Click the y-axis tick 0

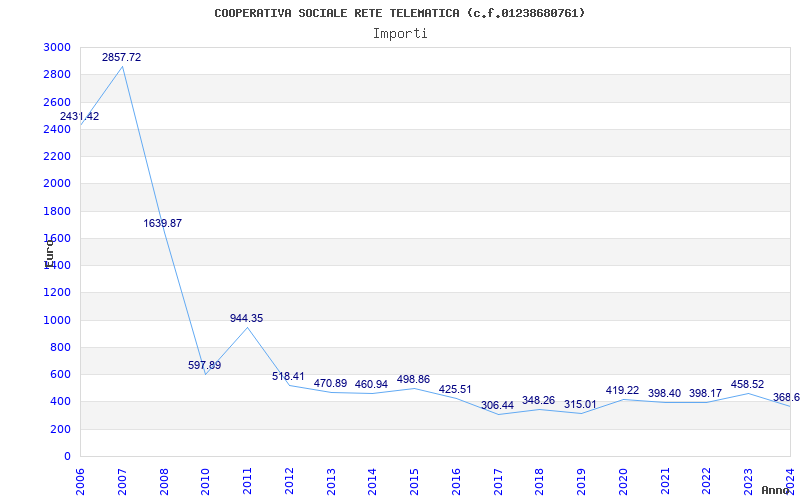point(68,457)
